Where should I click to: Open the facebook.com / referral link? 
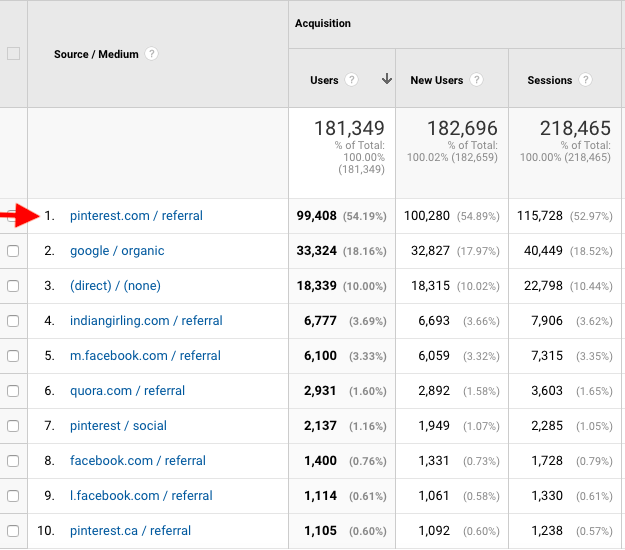pyautogui.click(x=138, y=461)
